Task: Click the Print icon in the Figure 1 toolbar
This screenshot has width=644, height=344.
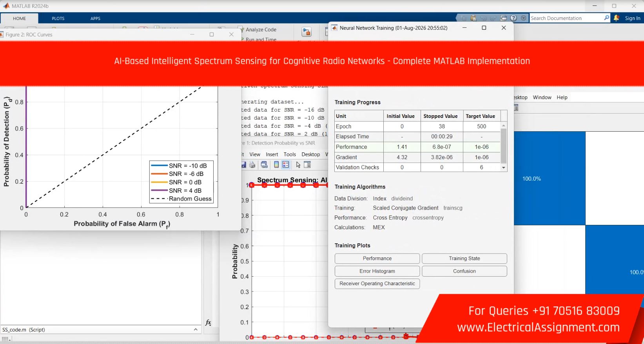Action: pyautogui.click(x=252, y=165)
